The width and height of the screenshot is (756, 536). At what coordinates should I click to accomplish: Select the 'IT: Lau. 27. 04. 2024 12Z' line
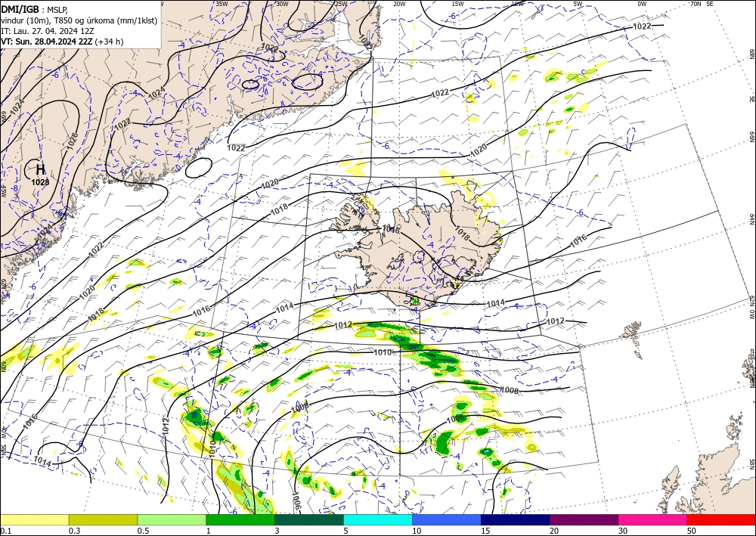click(47, 31)
